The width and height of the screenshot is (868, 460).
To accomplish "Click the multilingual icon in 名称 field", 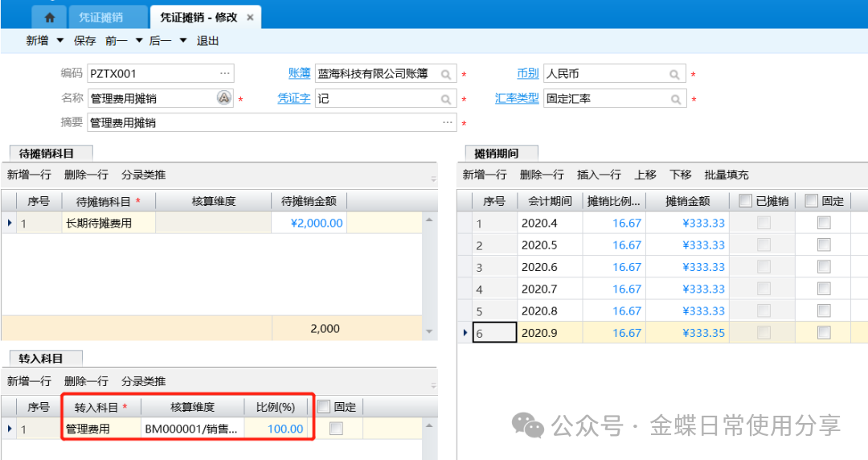I will point(224,98).
